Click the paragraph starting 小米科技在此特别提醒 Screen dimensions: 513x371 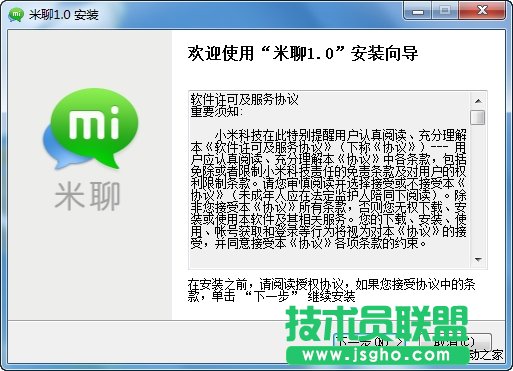pos(328,189)
